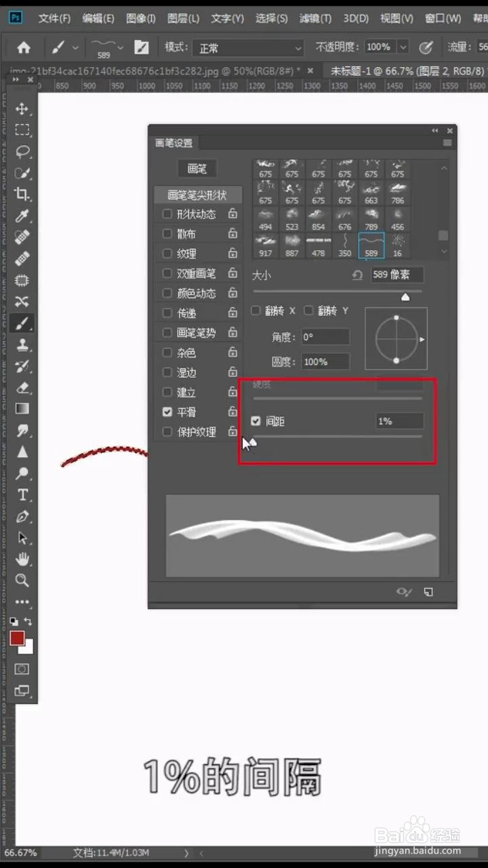488x868 pixels.
Task: Select the Eraser tool
Action: pyautogui.click(x=22, y=387)
